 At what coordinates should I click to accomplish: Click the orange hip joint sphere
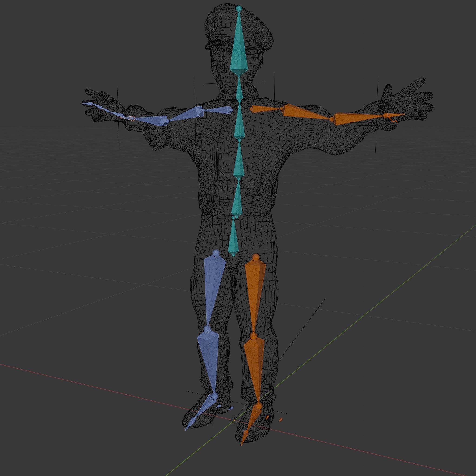[x=256, y=257]
